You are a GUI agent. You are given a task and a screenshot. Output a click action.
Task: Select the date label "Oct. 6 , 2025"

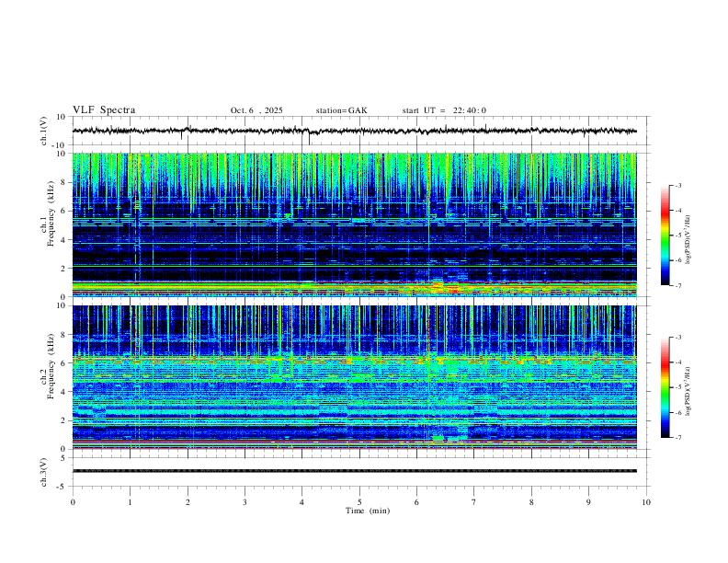pyautogui.click(x=256, y=110)
